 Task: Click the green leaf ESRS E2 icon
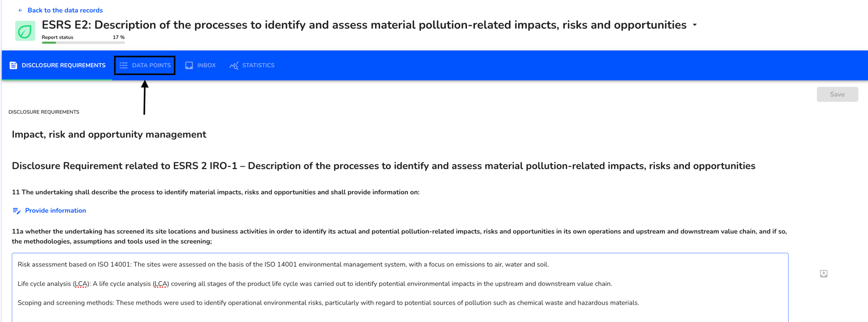[x=25, y=31]
